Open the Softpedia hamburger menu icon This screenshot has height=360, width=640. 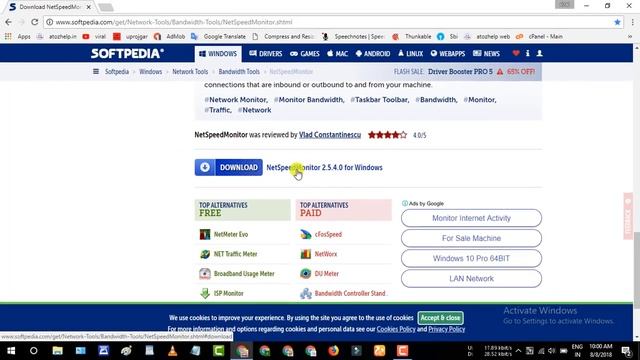click(x=96, y=71)
